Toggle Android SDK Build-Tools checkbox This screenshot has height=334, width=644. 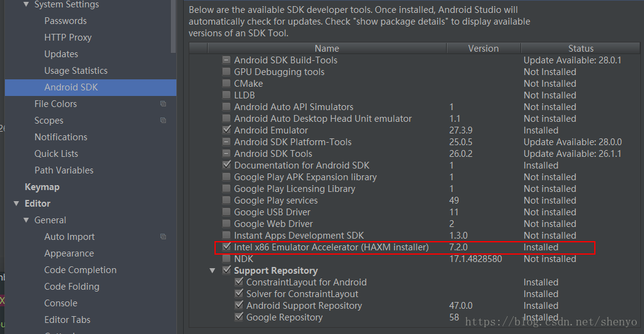point(226,60)
